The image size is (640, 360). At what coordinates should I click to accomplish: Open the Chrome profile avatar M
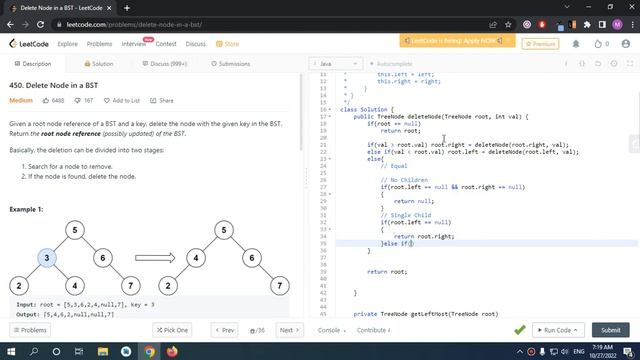click(x=617, y=24)
